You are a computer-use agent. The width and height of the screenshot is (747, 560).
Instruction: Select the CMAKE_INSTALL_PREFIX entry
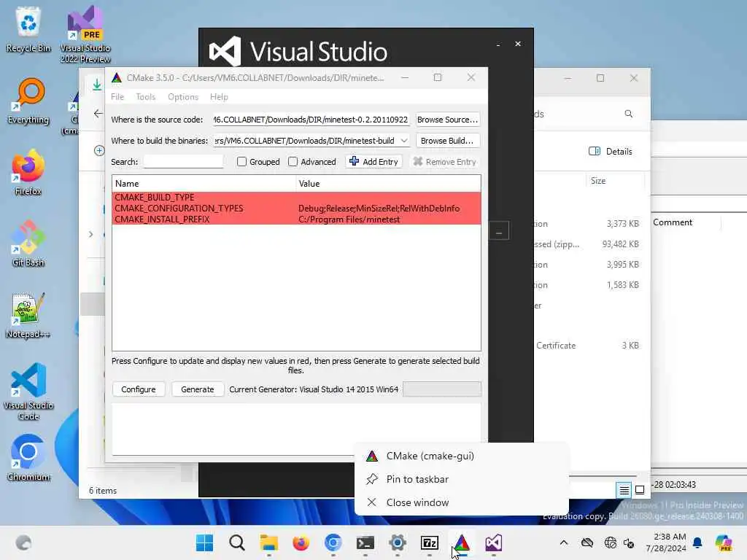tap(296, 219)
